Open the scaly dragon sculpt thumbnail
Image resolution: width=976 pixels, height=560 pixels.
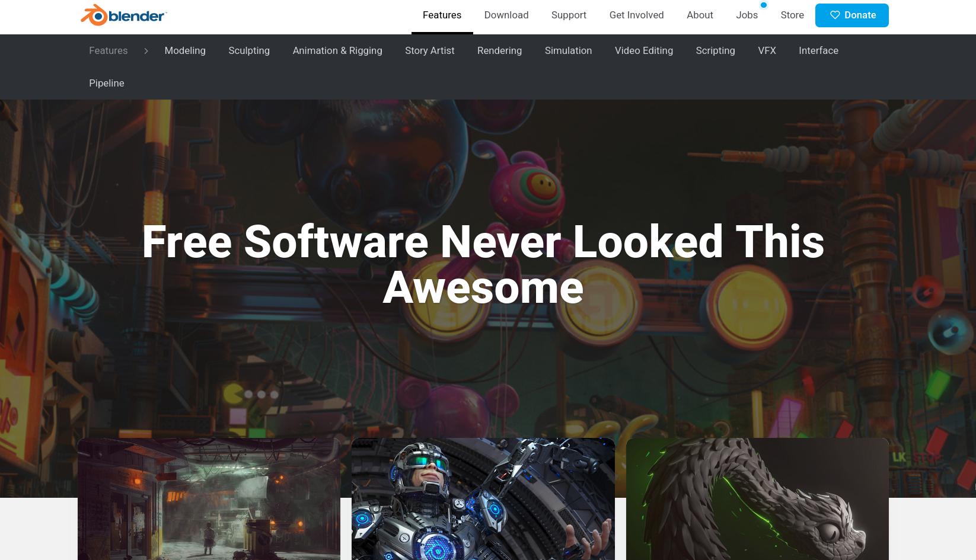coord(757,499)
